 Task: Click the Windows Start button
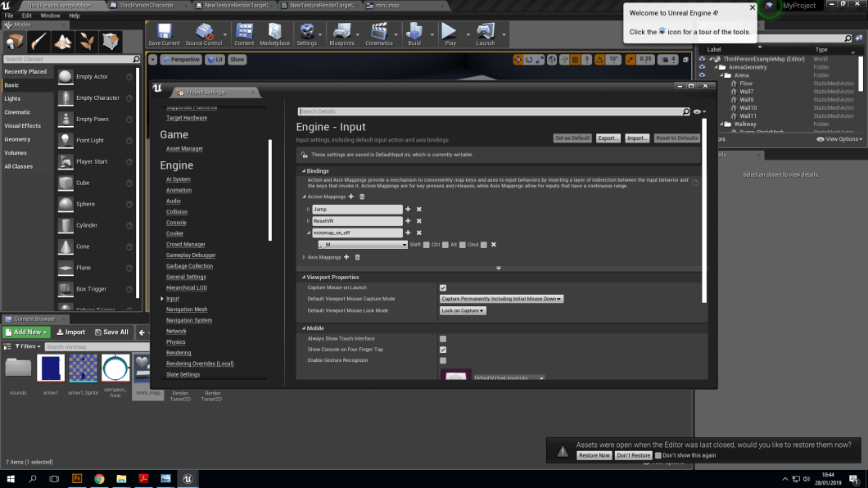[x=11, y=479]
